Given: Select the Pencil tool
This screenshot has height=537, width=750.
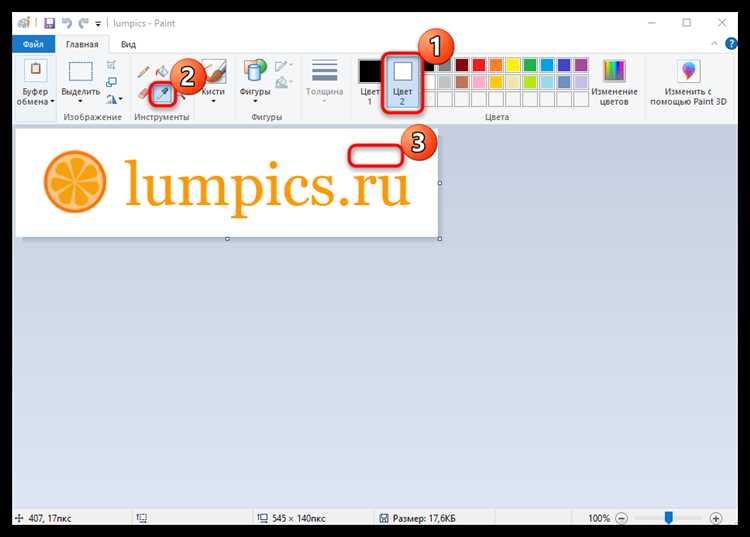Looking at the screenshot, I should tap(143, 72).
